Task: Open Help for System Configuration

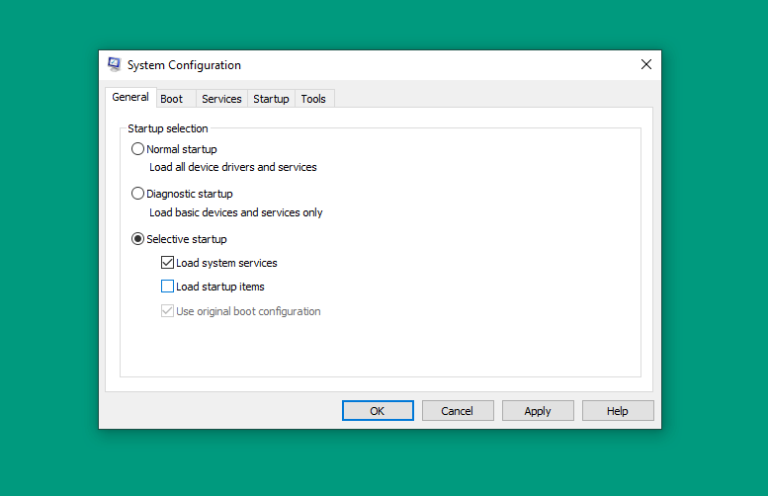Action: [618, 411]
